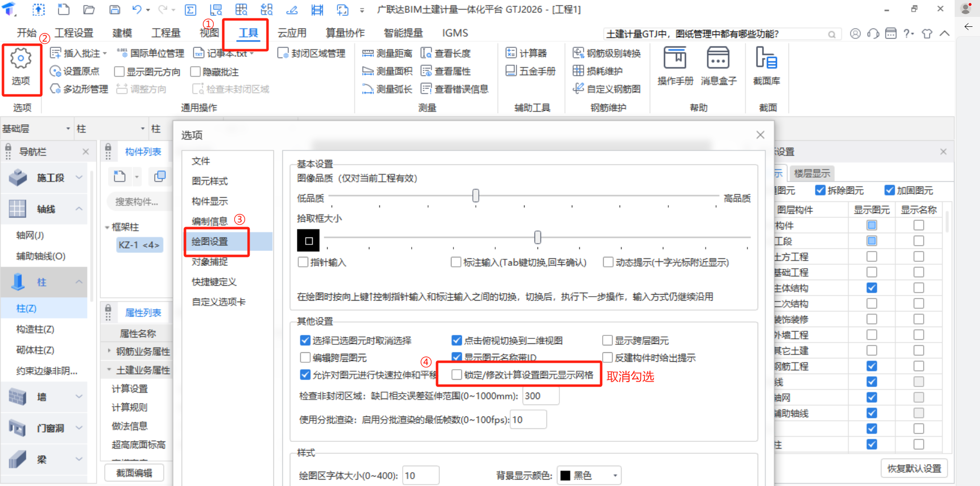Click the 插入批注 tool
The height and width of the screenshot is (486, 980).
coord(78,53)
